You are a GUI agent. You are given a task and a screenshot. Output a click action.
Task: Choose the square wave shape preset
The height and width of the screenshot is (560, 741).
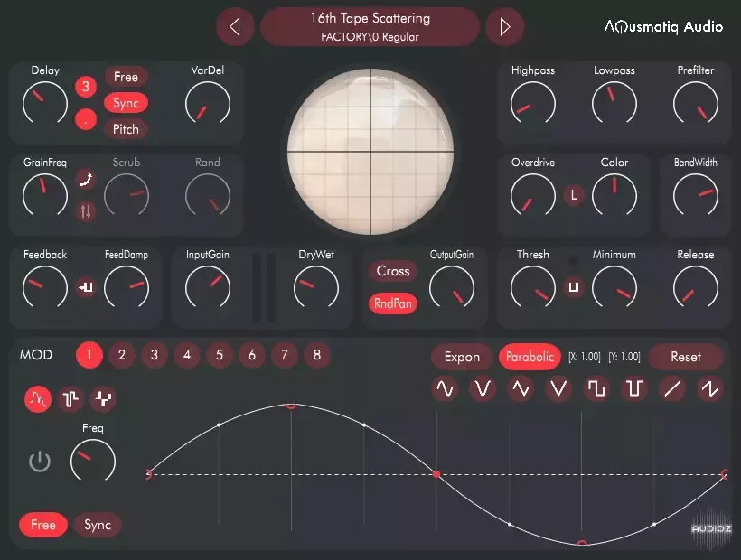(x=596, y=388)
